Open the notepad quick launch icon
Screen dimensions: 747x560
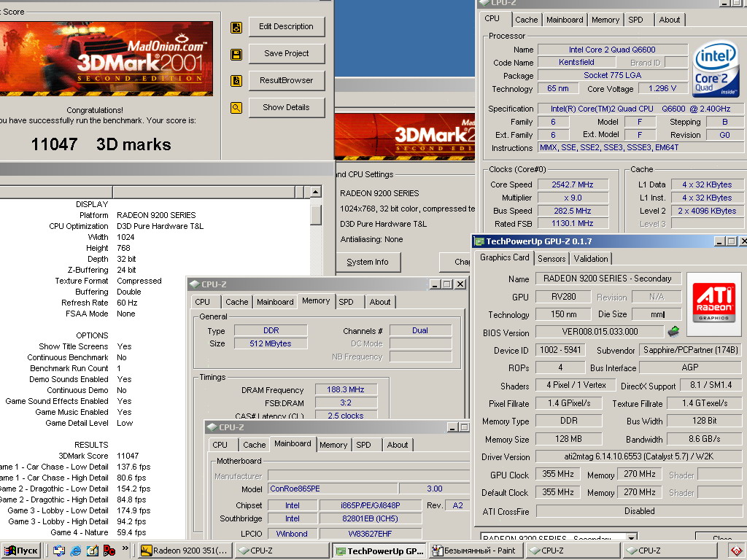[x=93, y=551]
